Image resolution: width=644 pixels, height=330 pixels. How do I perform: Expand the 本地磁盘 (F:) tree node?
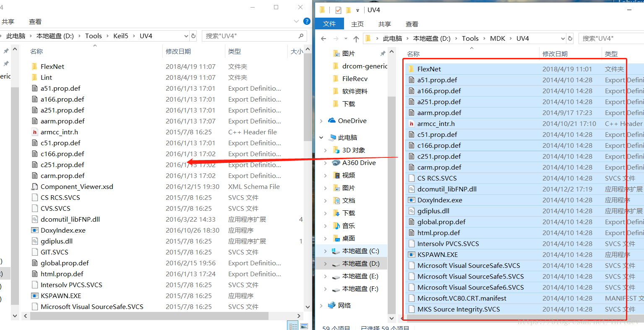click(326, 289)
